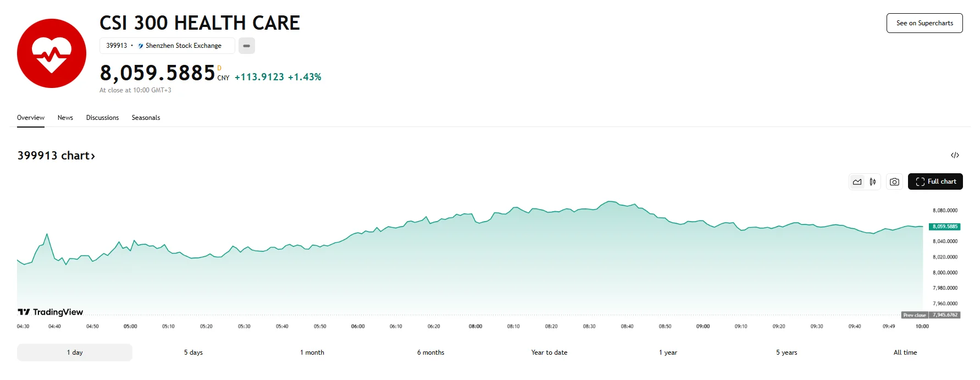
Task: Click the minus icon beside exchange name
Action: pyautogui.click(x=246, y=46)
